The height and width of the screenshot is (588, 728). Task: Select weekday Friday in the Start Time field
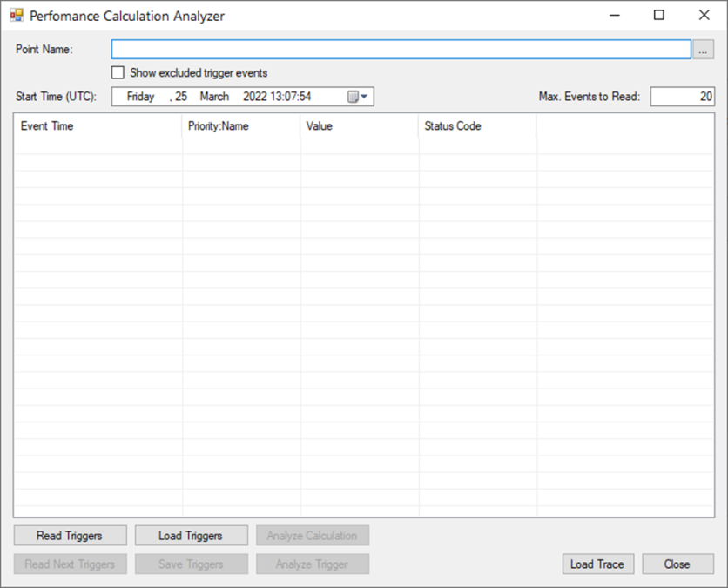coord(140,97)
